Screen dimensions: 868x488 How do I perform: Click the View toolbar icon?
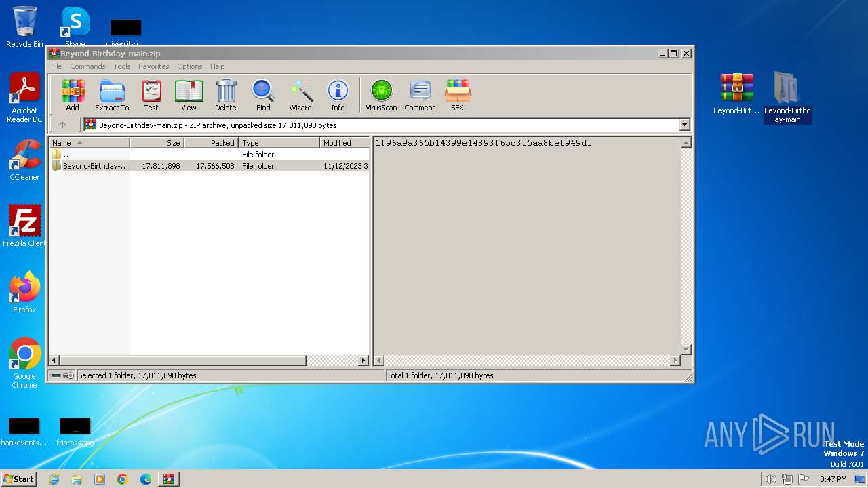click(x=189, y=95)
